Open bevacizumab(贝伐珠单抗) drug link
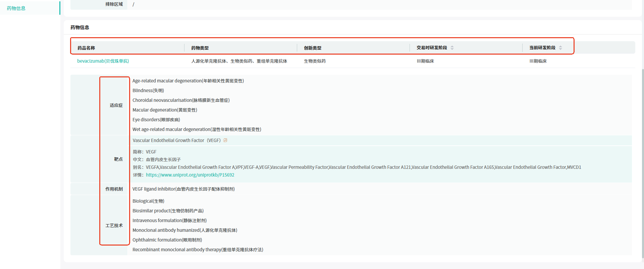 pos(103,61)
